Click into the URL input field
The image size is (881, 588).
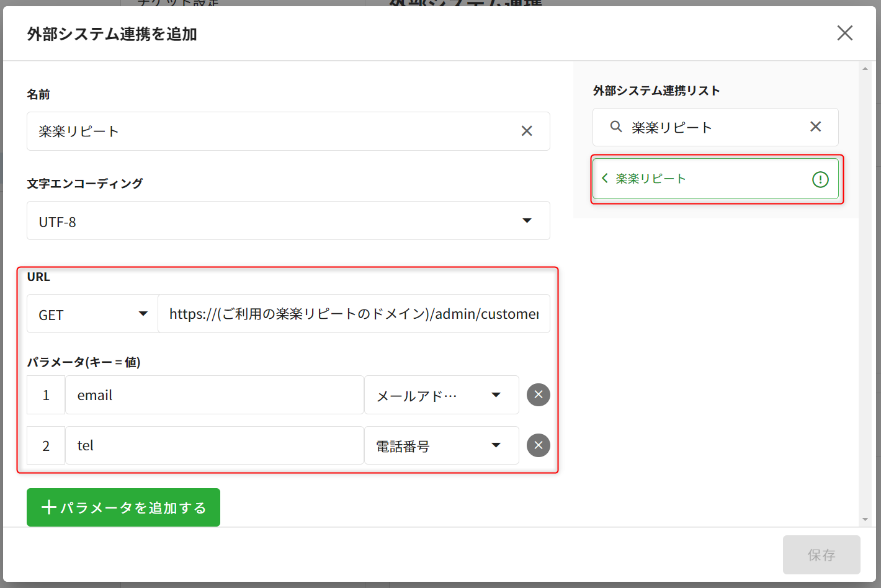[x=354, y=314]
